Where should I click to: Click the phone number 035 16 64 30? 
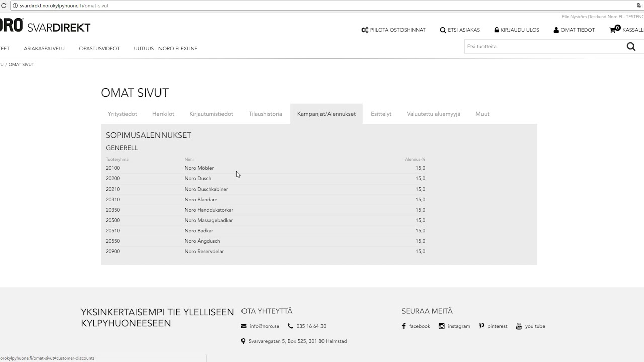311,326
